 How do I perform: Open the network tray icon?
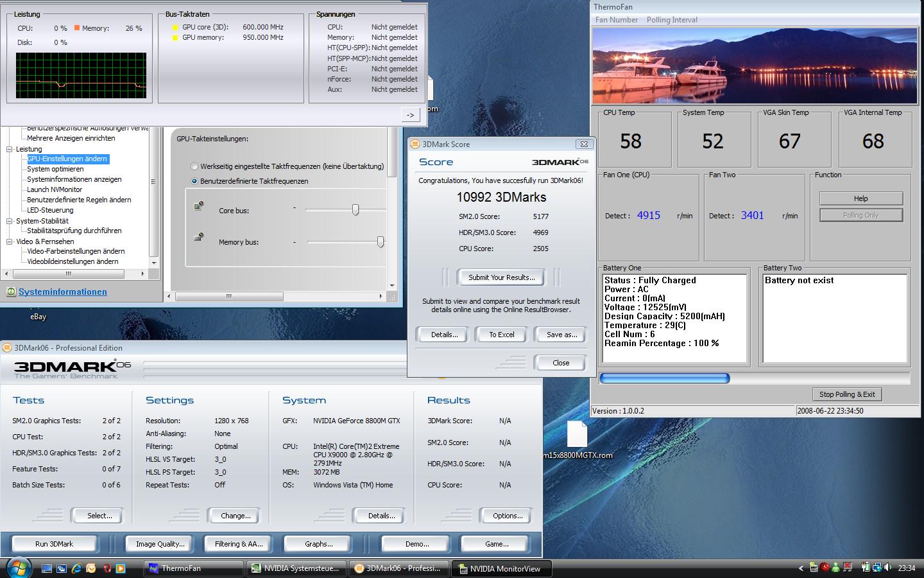[876, 568]
